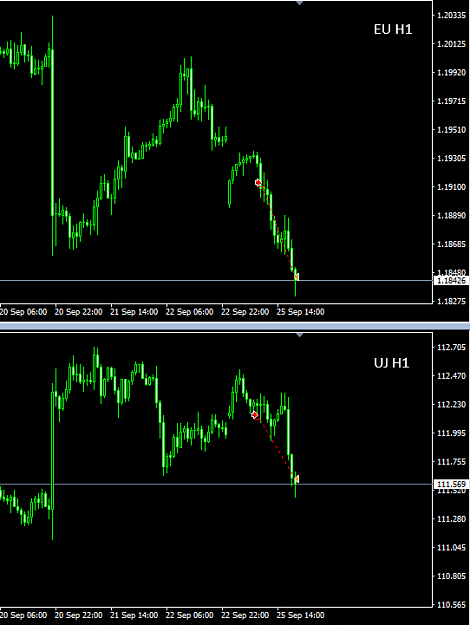This screenshot has height=625, width=470.
Task: Click the 1.19920 price scale value
Action: pos(451,73)
